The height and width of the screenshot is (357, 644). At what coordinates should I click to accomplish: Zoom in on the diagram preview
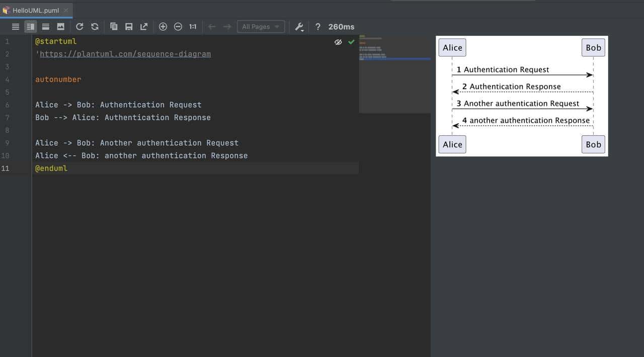pyautogui.click(x=163, y=27)
